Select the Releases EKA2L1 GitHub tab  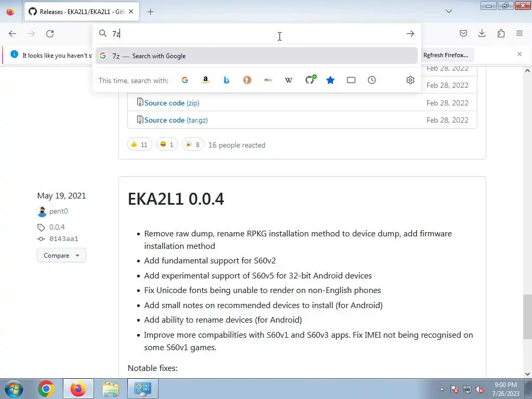82,11
